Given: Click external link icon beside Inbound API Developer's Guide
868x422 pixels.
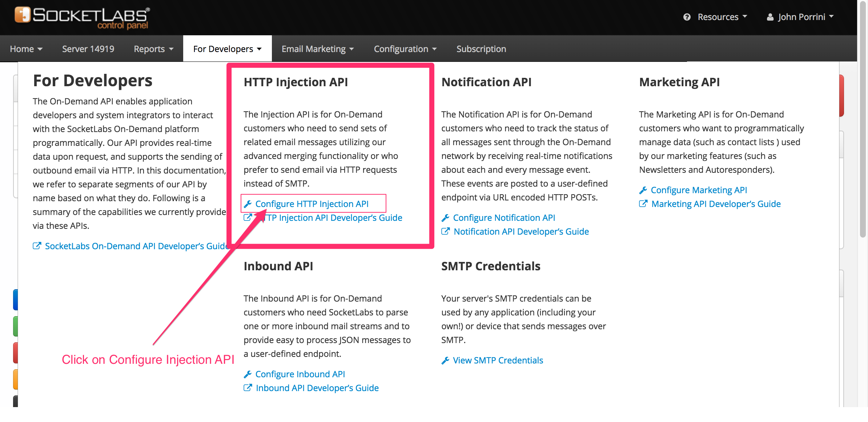Looking at the screenshot, I should pyautogui.click(x=248, y=388).
